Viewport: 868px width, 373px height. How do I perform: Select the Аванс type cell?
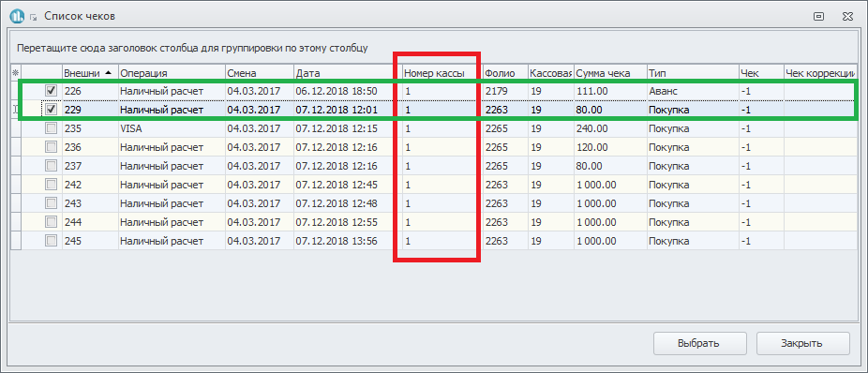[x=693, y=91]
